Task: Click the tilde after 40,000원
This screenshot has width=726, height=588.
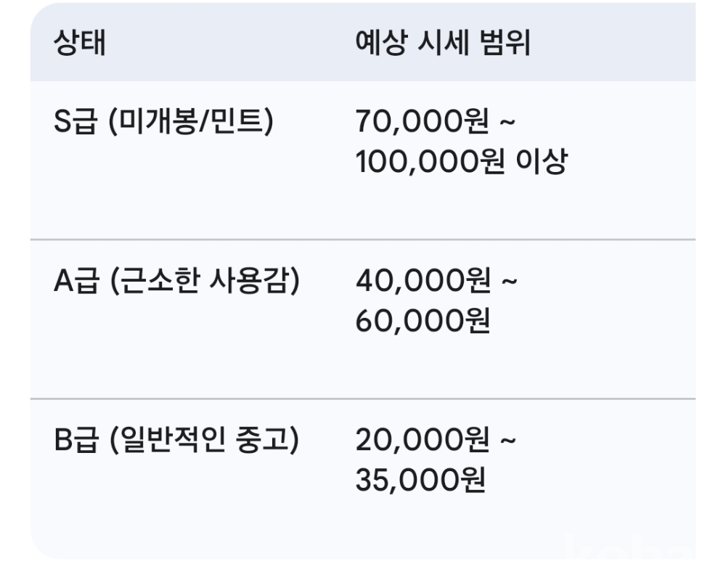Action: point(508,282)
